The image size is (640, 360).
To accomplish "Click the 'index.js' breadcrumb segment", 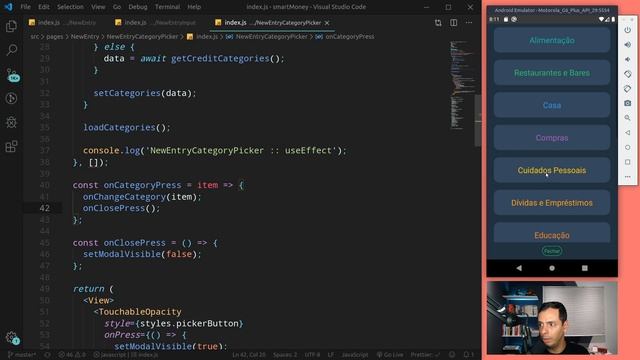I will 202,37.
